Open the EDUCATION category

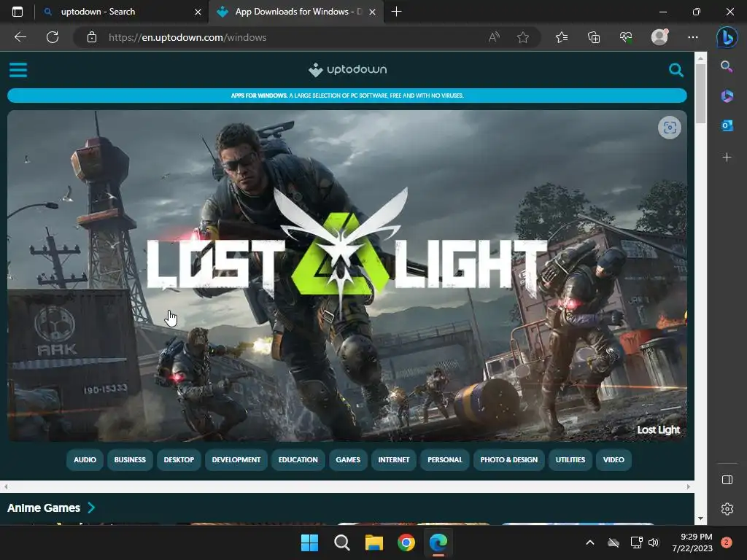(x=298, y=460)
